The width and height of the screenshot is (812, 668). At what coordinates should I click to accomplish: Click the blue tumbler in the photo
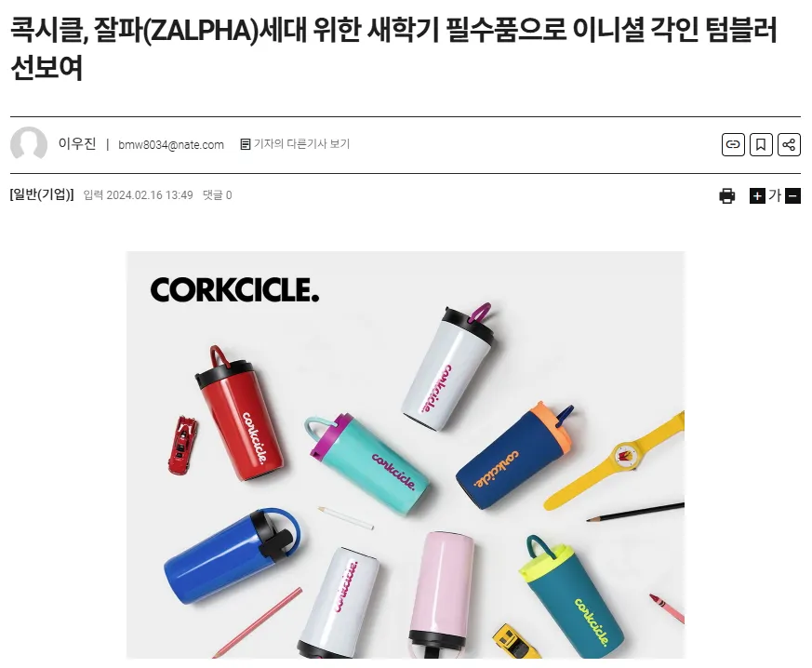pos(232,554)
